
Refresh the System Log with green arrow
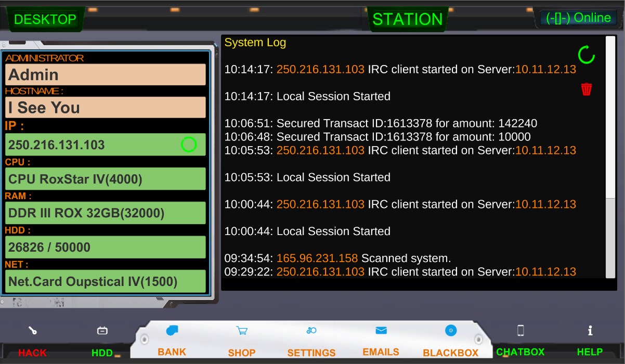[x=586, y=55]
